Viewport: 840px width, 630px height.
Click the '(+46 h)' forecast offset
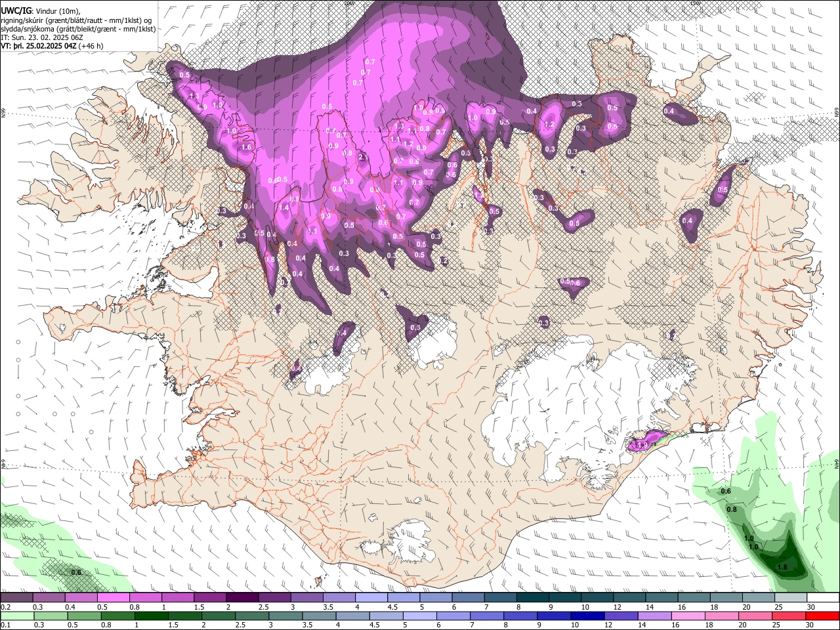click(x=91, y=47)
